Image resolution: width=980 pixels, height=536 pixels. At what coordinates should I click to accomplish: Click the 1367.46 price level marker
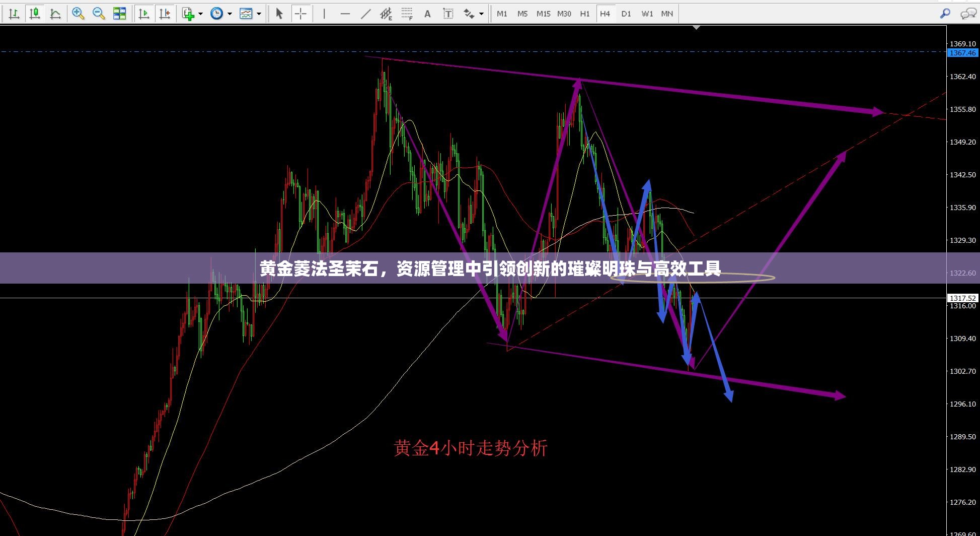[962, 53]
